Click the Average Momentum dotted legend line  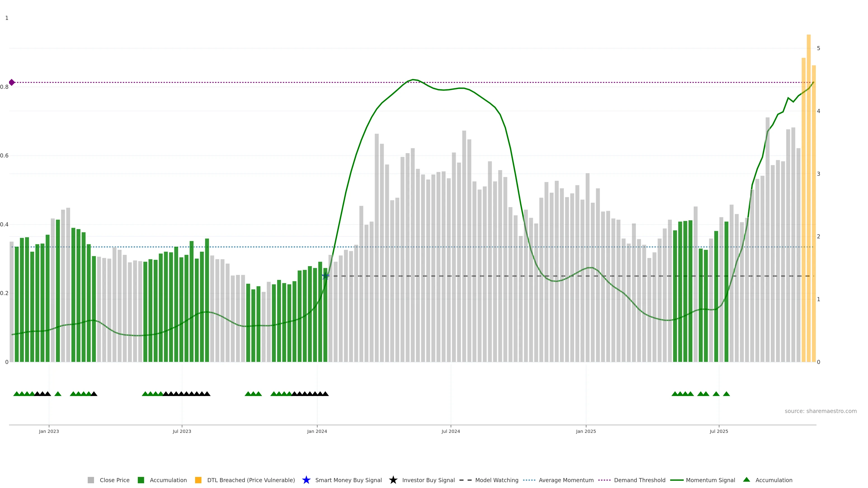point(529,480)
